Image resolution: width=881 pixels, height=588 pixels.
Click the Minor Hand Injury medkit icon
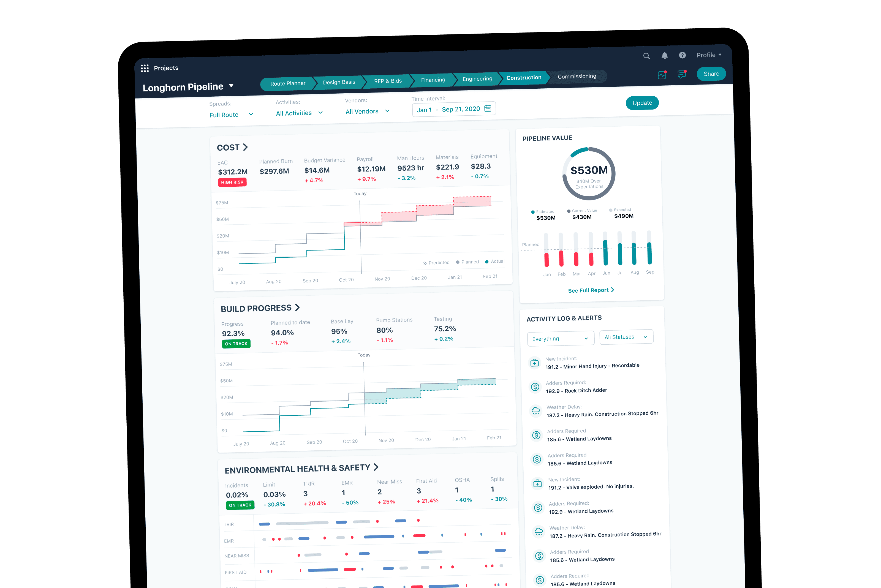click(x=534, y=363)
